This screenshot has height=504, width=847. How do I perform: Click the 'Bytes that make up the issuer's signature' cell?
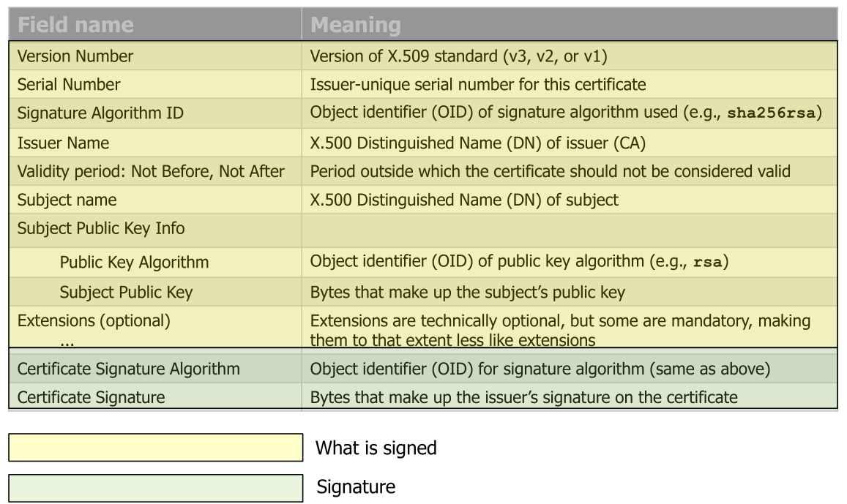pos(523,398)
